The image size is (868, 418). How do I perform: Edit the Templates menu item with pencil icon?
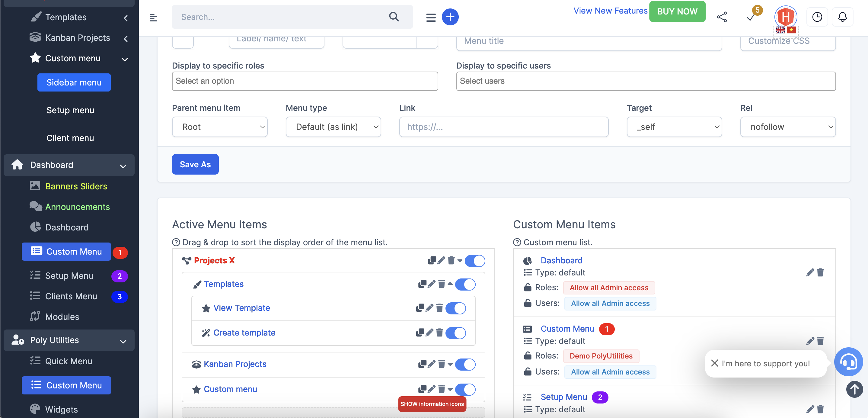coord(431,284)
